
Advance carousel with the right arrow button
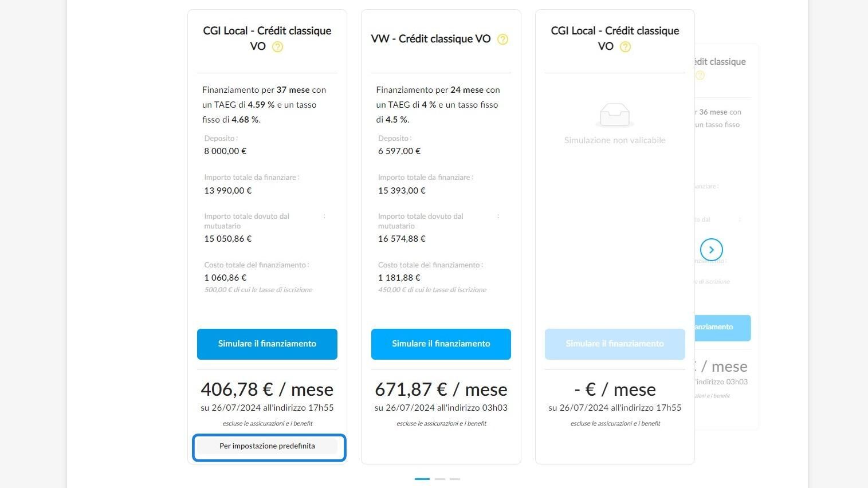coord(712,250)
